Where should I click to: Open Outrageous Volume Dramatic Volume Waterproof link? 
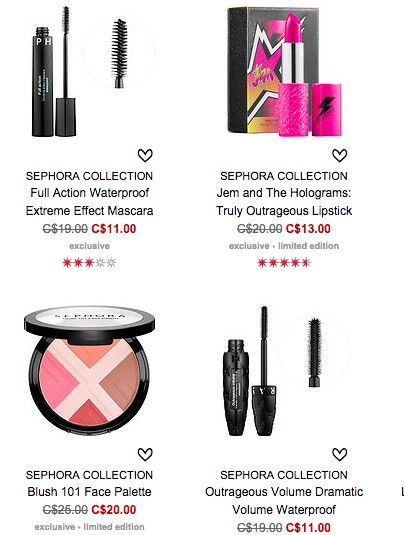[x=284, y=501]
